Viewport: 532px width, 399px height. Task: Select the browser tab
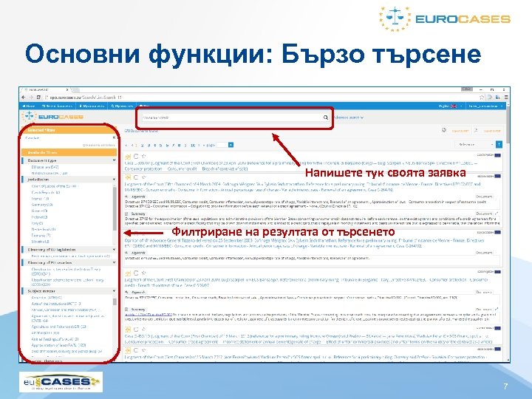pyautogui.click(x=46, y=90)
